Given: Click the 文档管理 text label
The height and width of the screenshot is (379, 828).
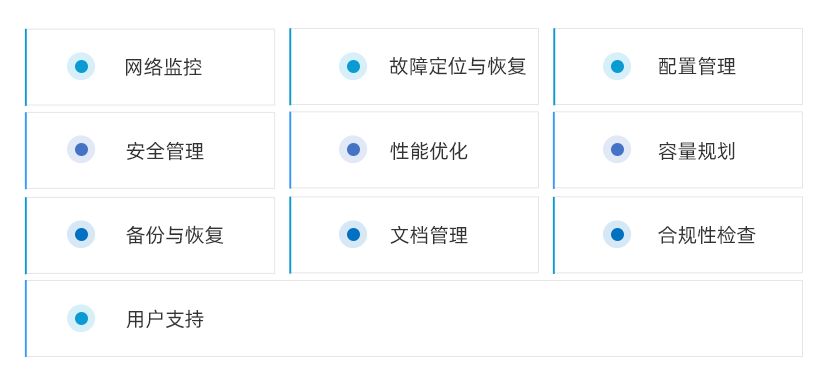Looking at the screenshot, I should click(x=429, y=235).
